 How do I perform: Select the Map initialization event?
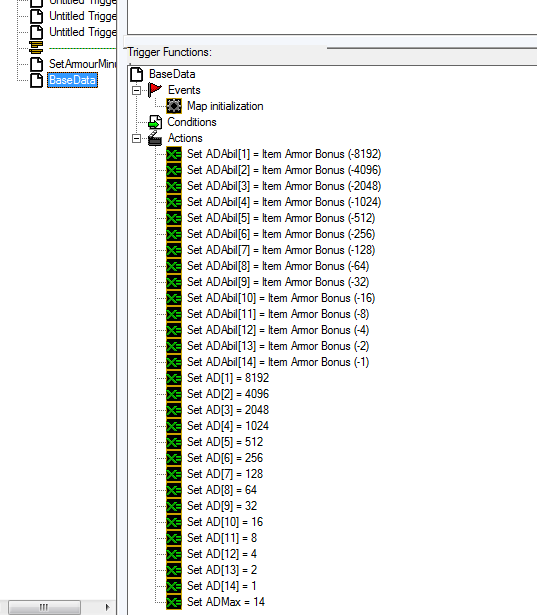coord(225,106)
